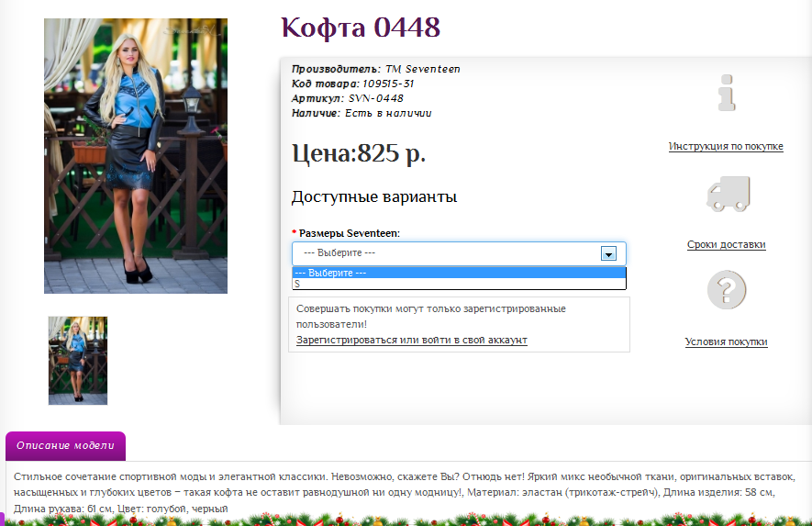Screen dimensions: 812x526
Task: Click the price text Цена:825 р.
Action: tap(359, 153)
